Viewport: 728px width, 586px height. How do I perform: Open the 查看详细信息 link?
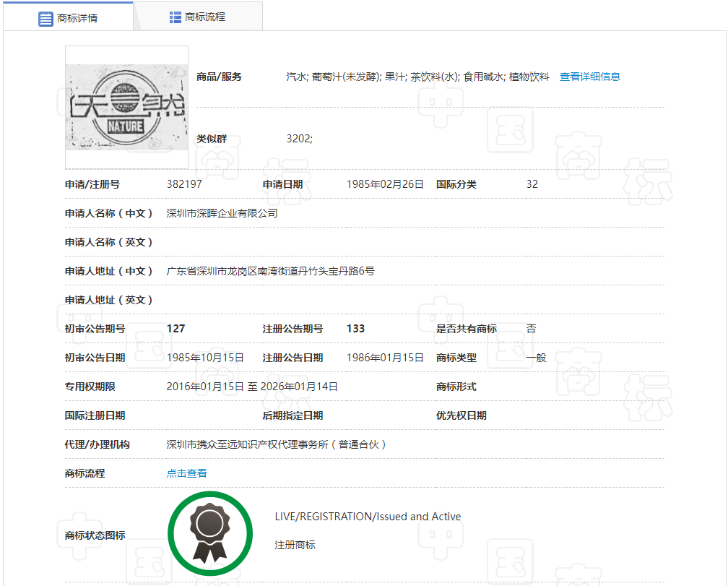click(589, 77)
